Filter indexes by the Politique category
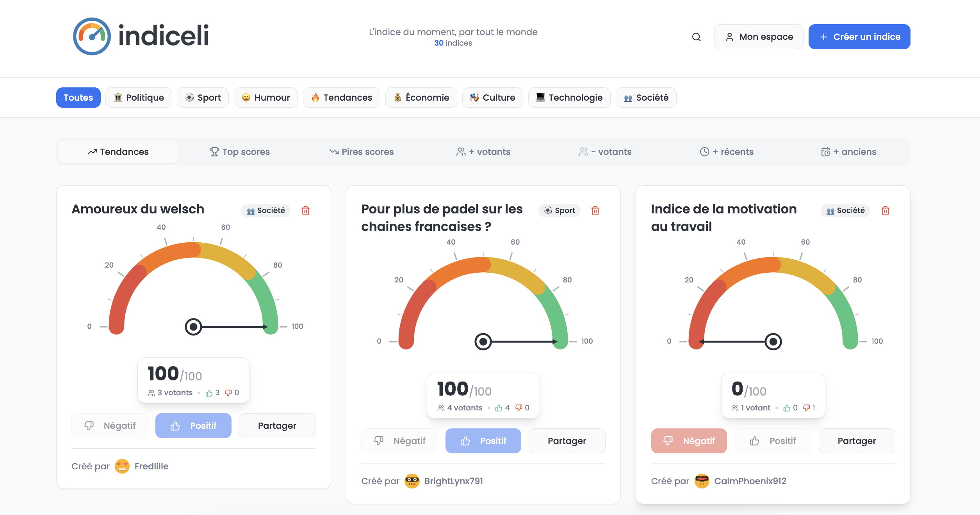 pos(139,98)
